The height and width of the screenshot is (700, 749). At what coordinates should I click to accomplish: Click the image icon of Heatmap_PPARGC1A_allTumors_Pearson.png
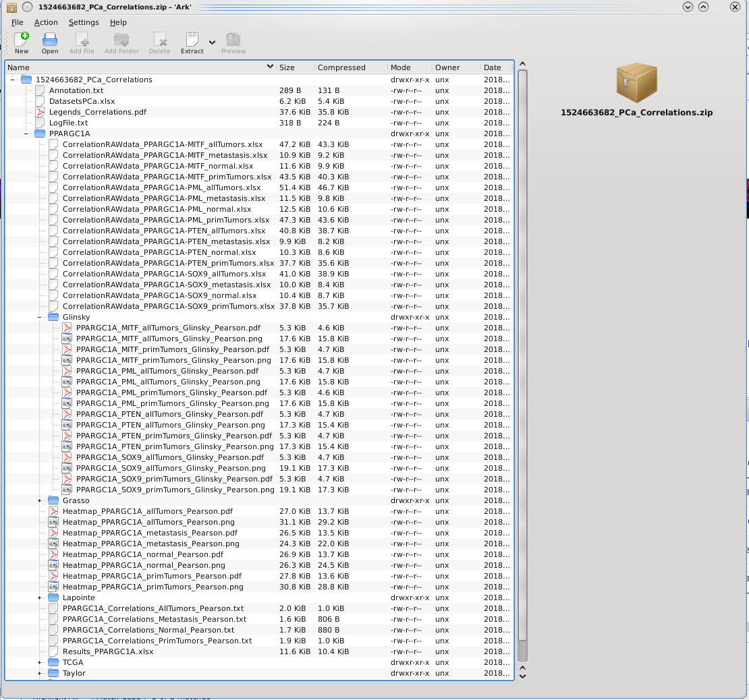tap(54, 522)
